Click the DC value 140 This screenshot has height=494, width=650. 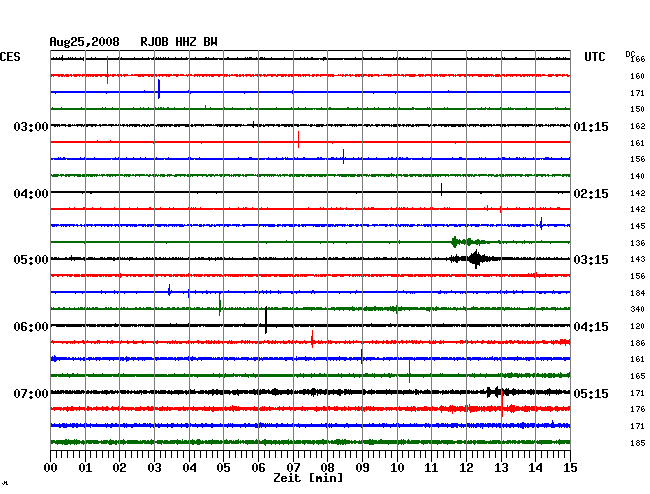(x=637, y=177)
